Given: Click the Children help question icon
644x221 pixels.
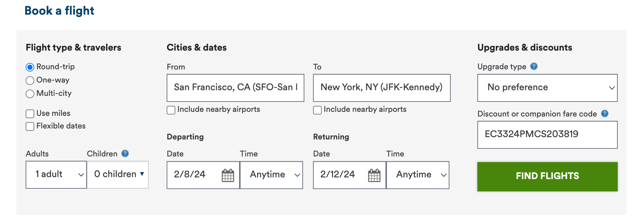Looking at the screenshot, I should (125, 153).
